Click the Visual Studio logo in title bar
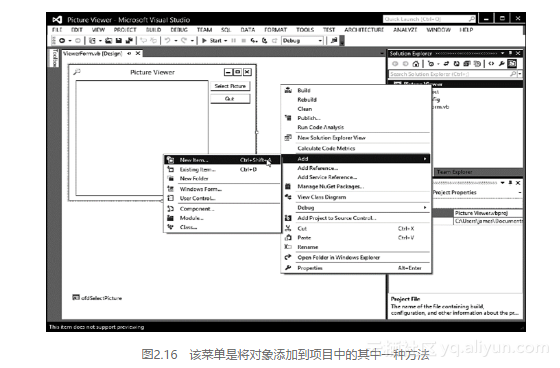560x368 pixels. point(57,20)
